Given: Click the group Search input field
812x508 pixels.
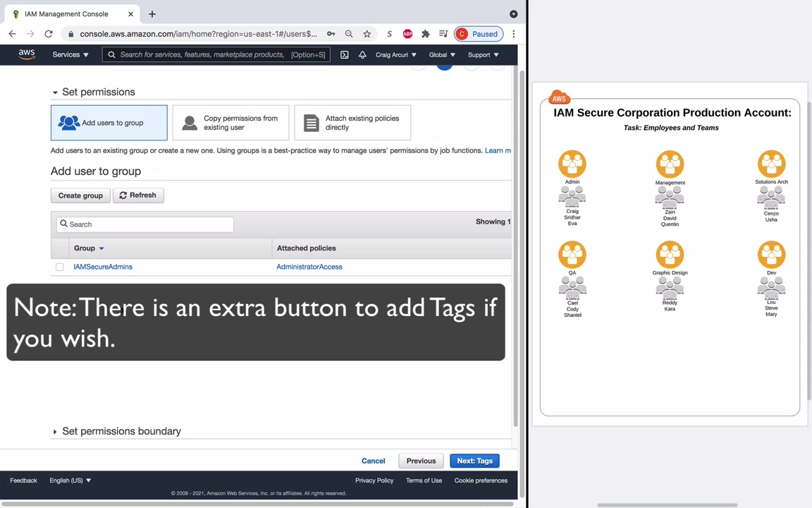Looking at the screenshot, I should (x=145, y=224).
